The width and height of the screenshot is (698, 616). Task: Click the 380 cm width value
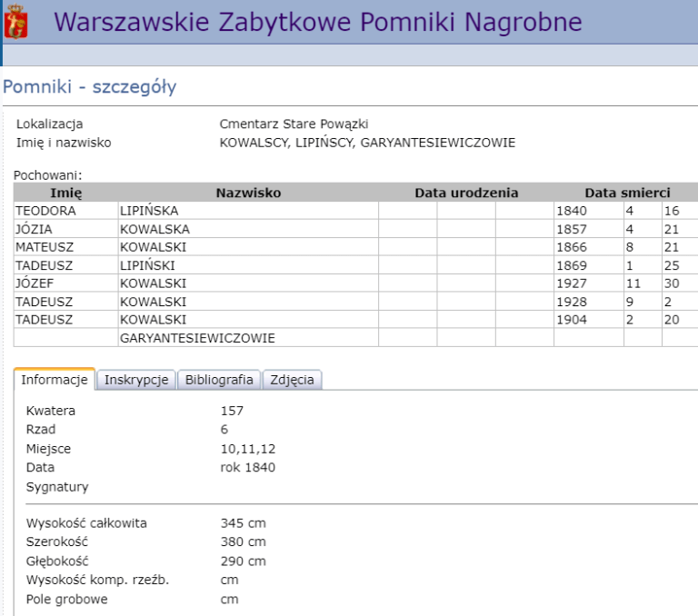pos(243,541)
